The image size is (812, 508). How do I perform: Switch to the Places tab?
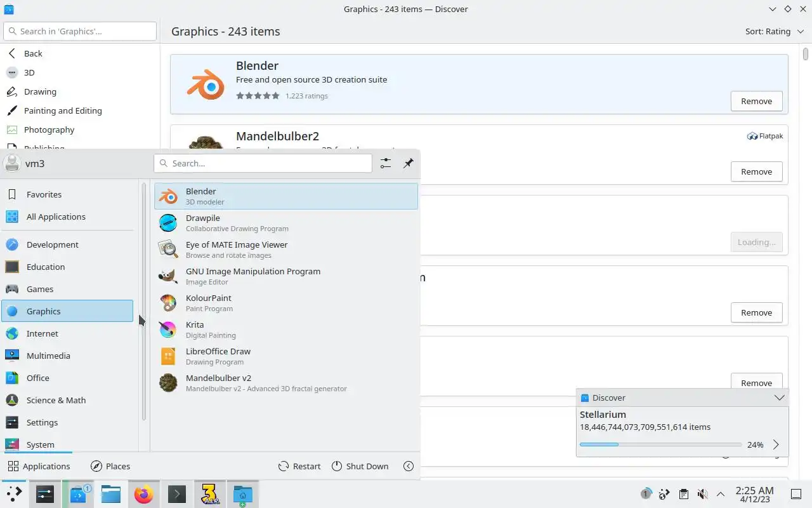(110, 466)
